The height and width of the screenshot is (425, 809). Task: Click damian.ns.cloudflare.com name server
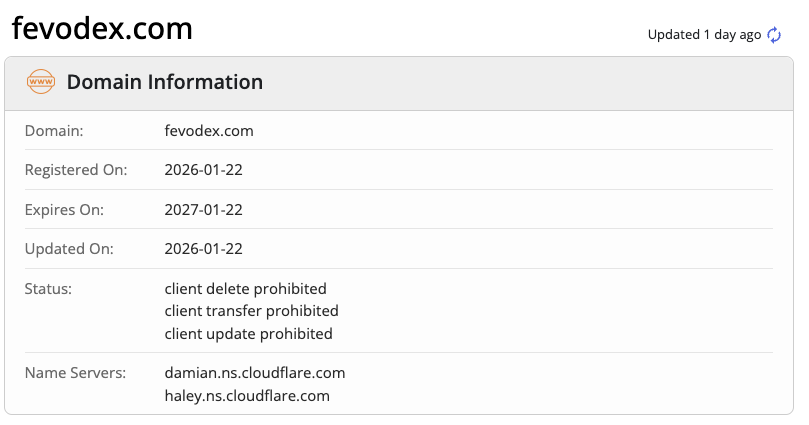pos(255,373)
